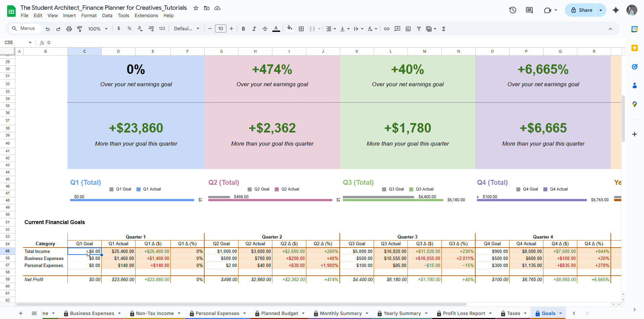Open Contacts side panel

[634, 86]
